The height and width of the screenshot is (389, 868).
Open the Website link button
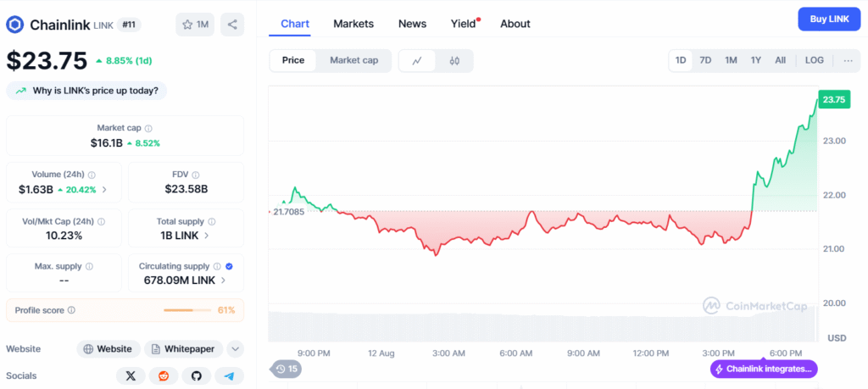pos(108,349)
